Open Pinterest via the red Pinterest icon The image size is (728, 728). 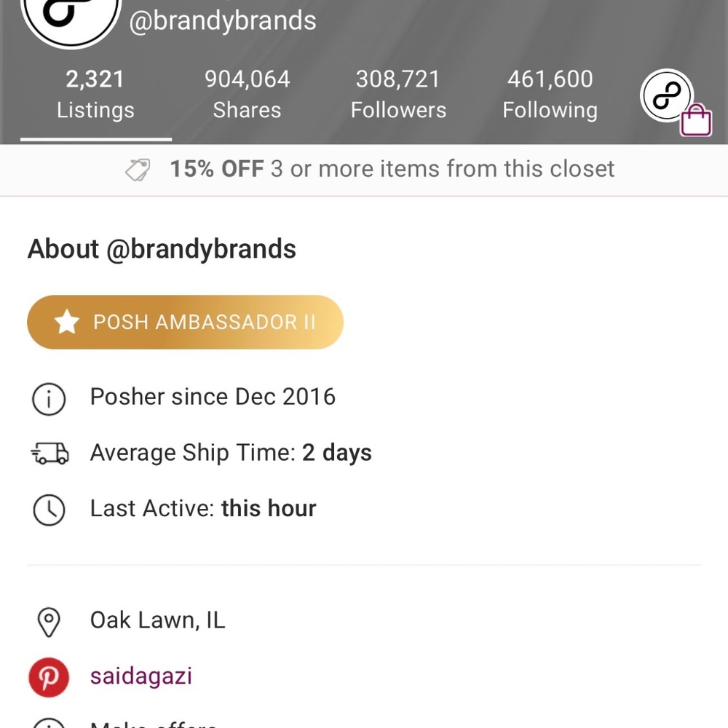tap(48, 676)
